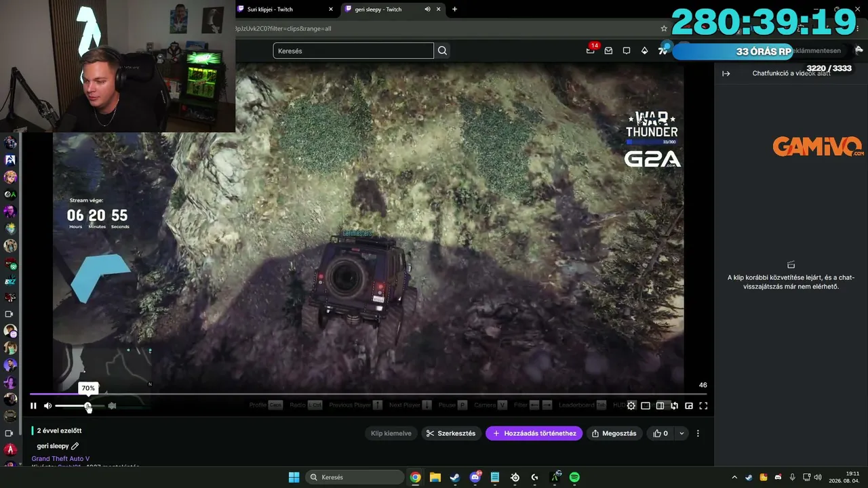Screen dimensions: 868x488
Task: Click the Klip kiemelve button
Action: [391, 433]
